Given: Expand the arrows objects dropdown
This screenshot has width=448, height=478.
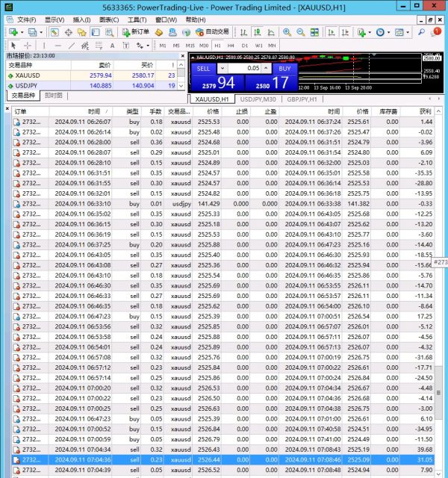Looking at the screenshot, I should 148,46.
